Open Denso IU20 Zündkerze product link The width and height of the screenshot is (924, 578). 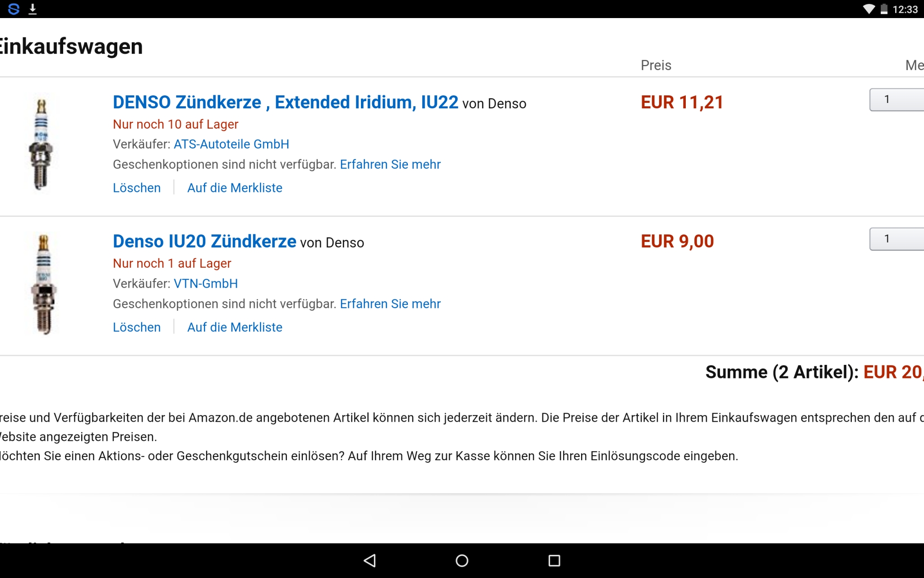coord(204,242)
